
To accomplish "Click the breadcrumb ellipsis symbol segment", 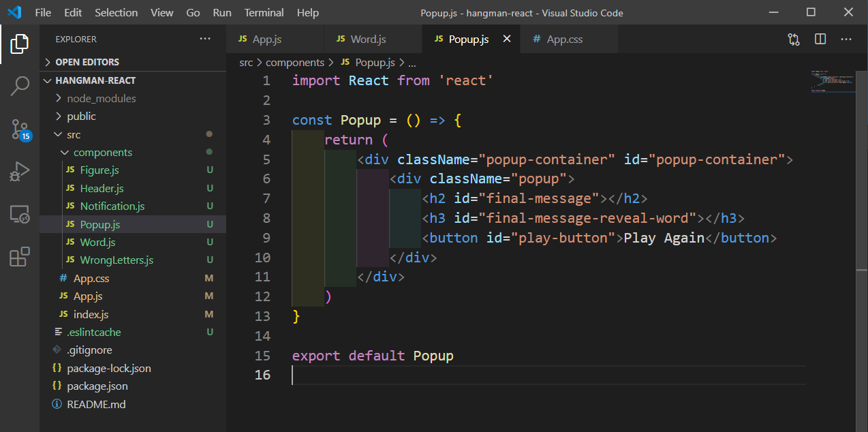I will click(x=412, y=62).
